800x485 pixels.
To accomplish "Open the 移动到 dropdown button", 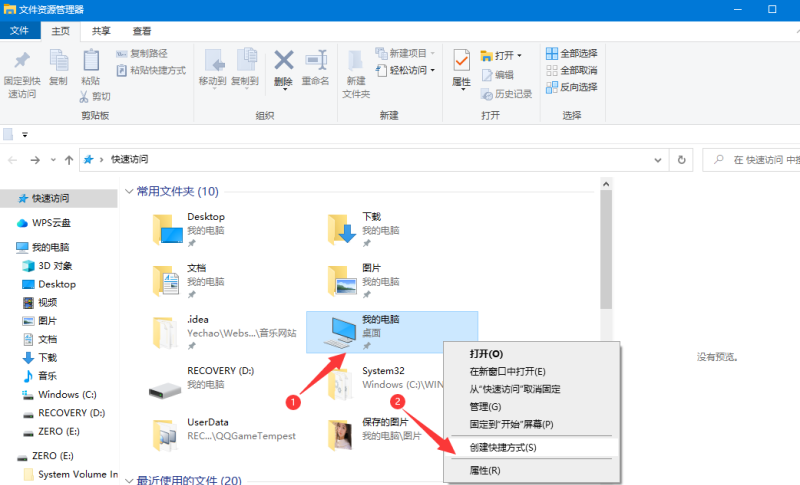I will pyautogui.click(x=213, y=70).
